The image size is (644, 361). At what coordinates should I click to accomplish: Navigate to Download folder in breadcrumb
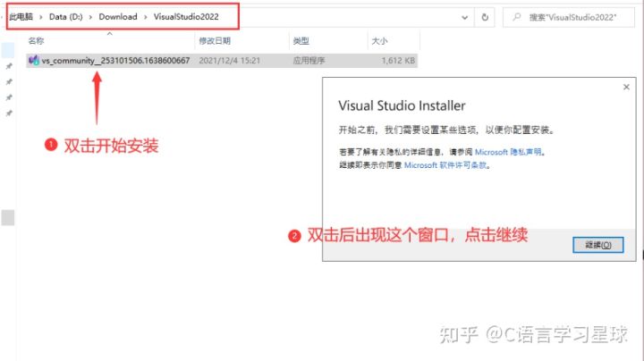click(118, 17)
